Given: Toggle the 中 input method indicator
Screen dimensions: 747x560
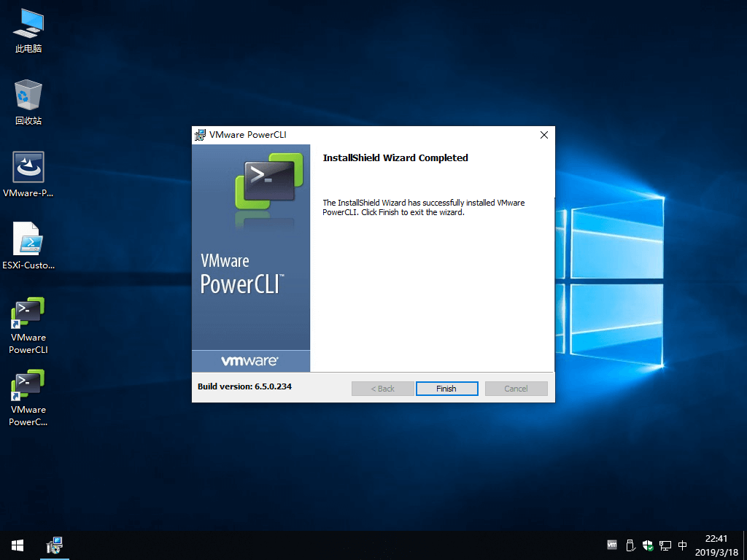Looking at the screenshot, I should click(x=683, y=545).
